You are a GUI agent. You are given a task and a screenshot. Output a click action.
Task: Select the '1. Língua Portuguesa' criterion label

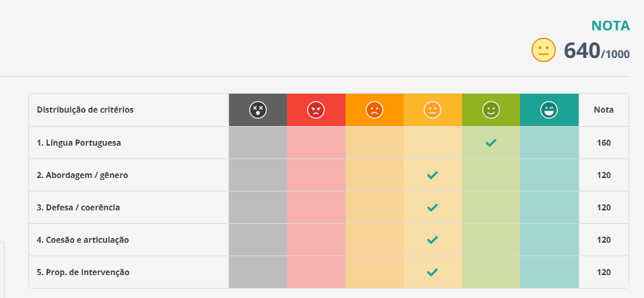[x=79, y=143]
